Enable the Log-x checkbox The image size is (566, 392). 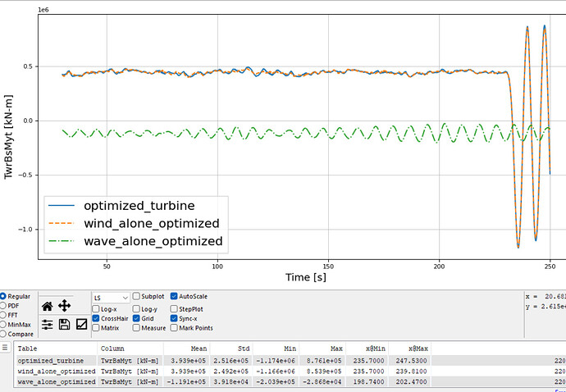point(96,309)
